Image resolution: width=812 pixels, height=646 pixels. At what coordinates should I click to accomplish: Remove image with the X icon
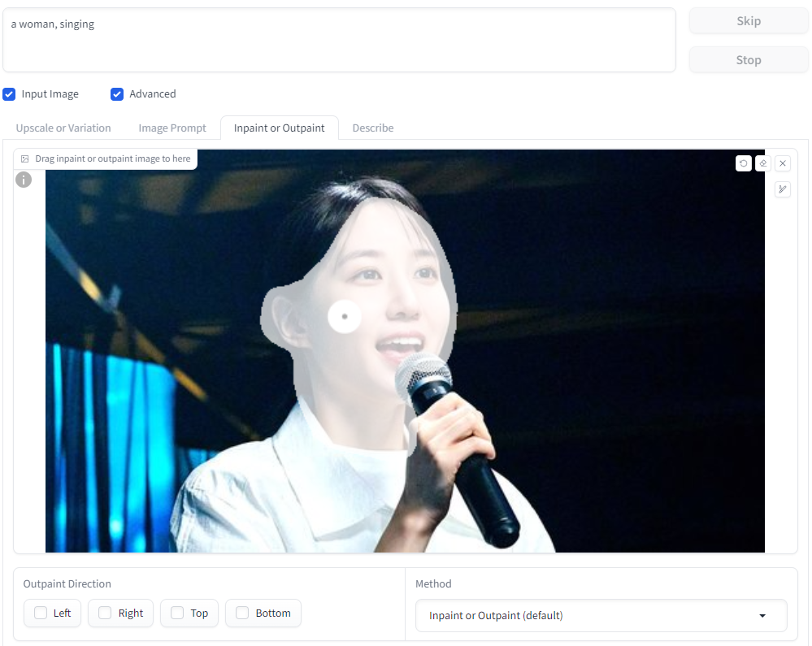[x=783, y=163]
